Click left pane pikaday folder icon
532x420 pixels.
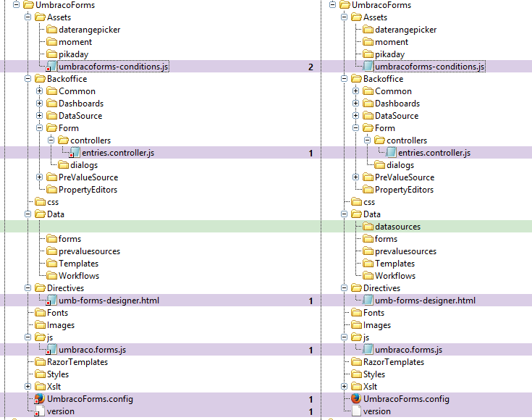(51, 54)
